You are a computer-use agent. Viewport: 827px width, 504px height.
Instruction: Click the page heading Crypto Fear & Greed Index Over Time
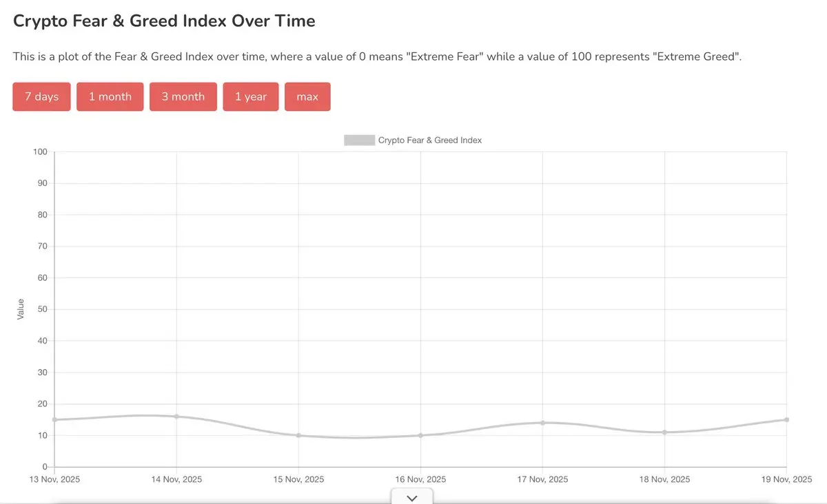pos(164,21)
